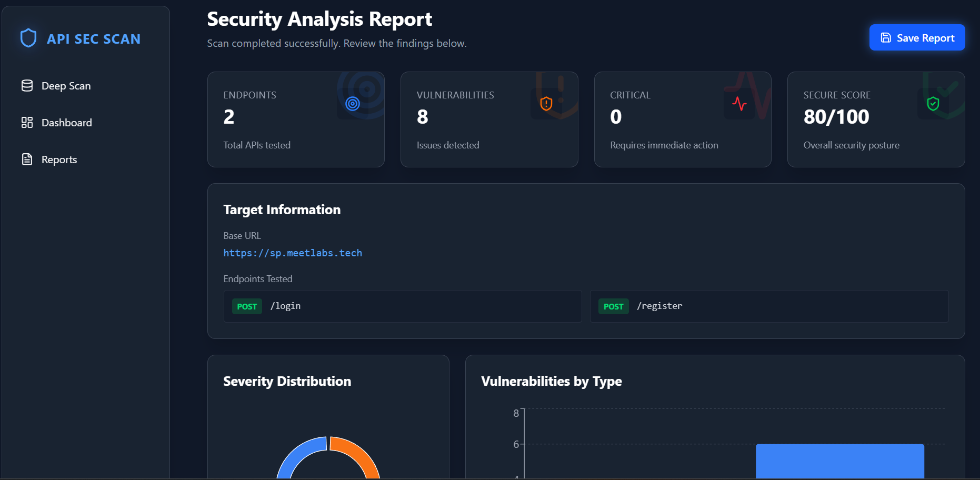Viewport: 980px width, 480px height.
Task: Click the Dashboard grid icon
Action: pos(27,123)
